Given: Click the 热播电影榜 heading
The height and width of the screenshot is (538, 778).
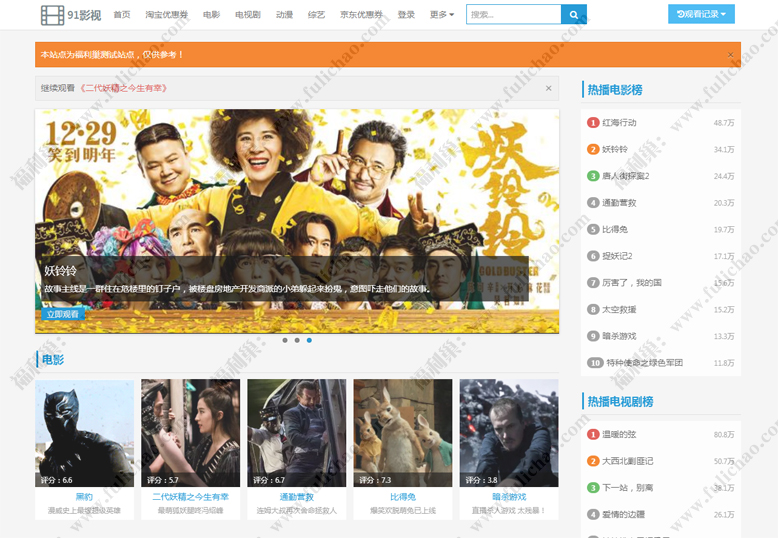Looking at the screenshot, I should [x=615, y=90].
